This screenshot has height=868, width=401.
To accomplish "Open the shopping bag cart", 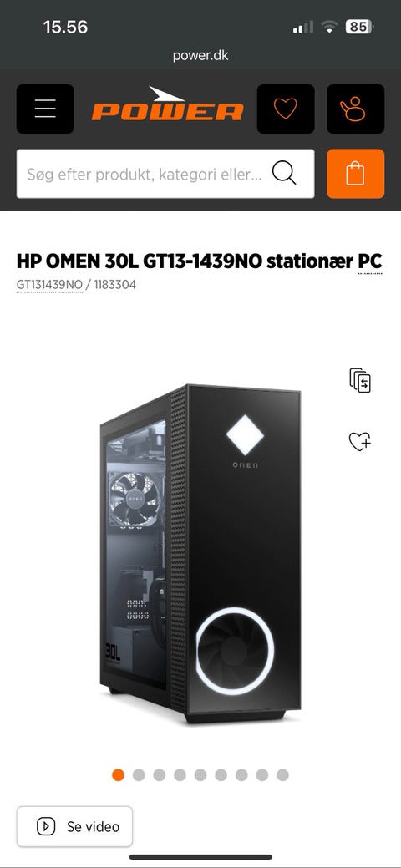I will tap(355, 174).
